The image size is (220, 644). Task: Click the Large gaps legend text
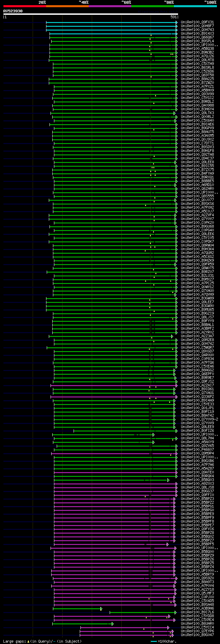(x=42, y=641)
